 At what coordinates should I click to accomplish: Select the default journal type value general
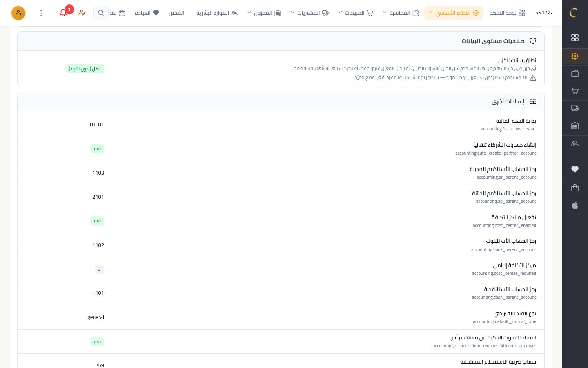96,317
